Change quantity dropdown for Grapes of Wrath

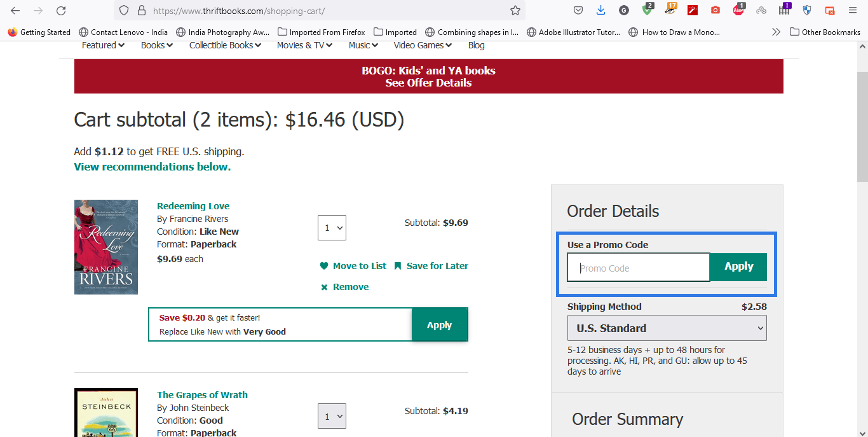[332, 416]
